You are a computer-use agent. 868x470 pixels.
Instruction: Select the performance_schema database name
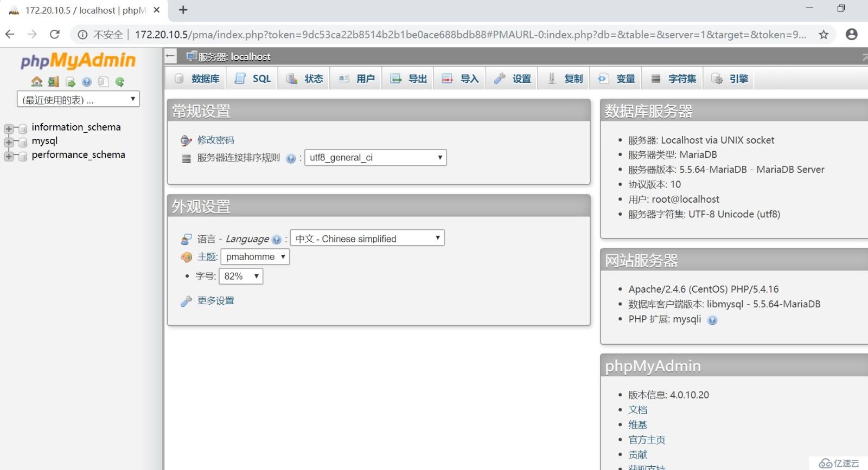click(79, 155)
